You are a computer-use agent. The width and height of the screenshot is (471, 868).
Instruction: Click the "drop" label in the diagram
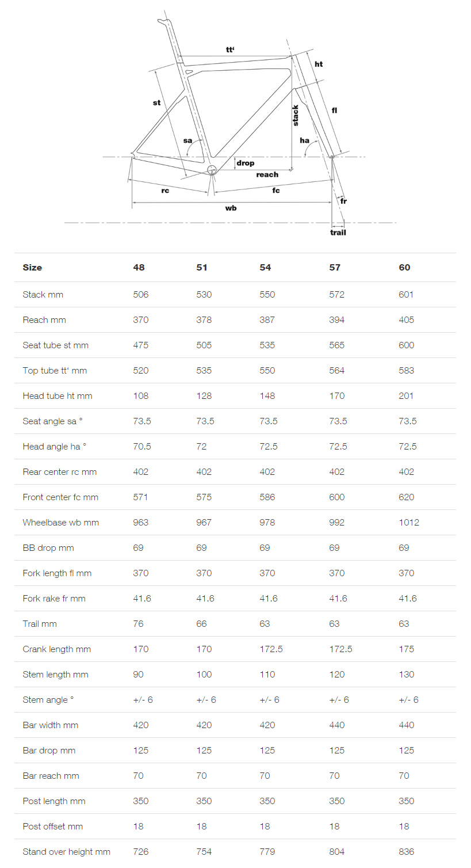coord(245,163)
